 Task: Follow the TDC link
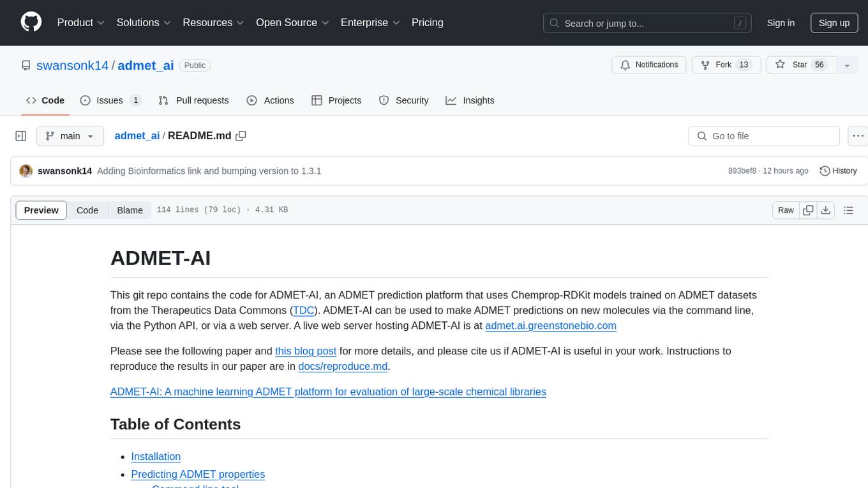click(x=303, y=310)
